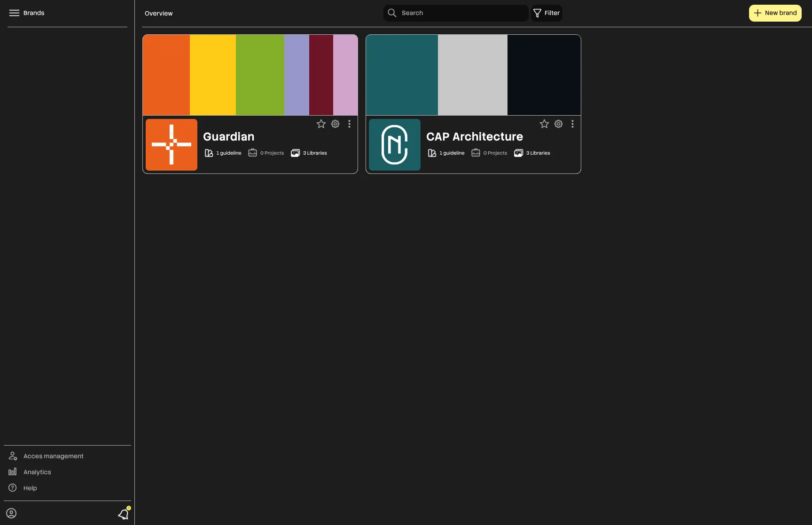Click the funnel icon in Filter
The width and height of the screenshot is (812, 525).
537,13
